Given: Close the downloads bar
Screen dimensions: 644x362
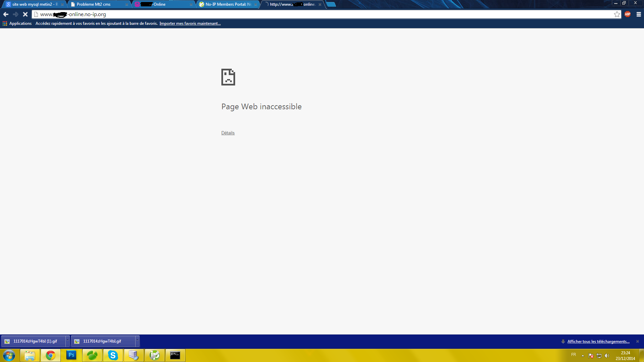Looking at the screenshot, I should (638, 342).
